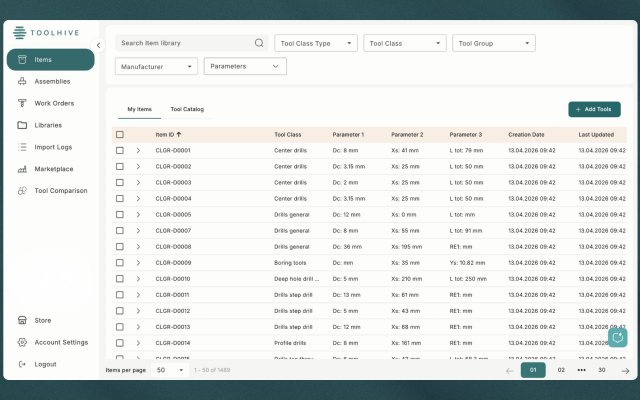Open the Manufacturer dropdown
The image size is (640, 400).
tap(156, 66)
